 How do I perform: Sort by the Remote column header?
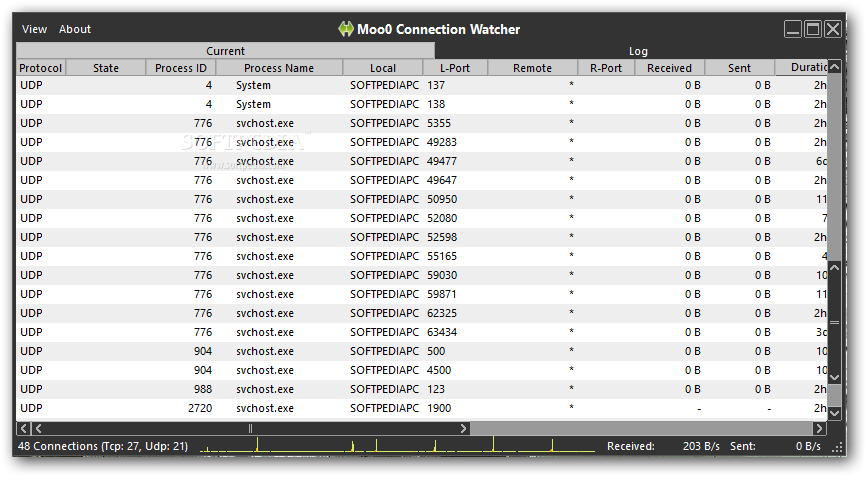(x=532, y=68)
